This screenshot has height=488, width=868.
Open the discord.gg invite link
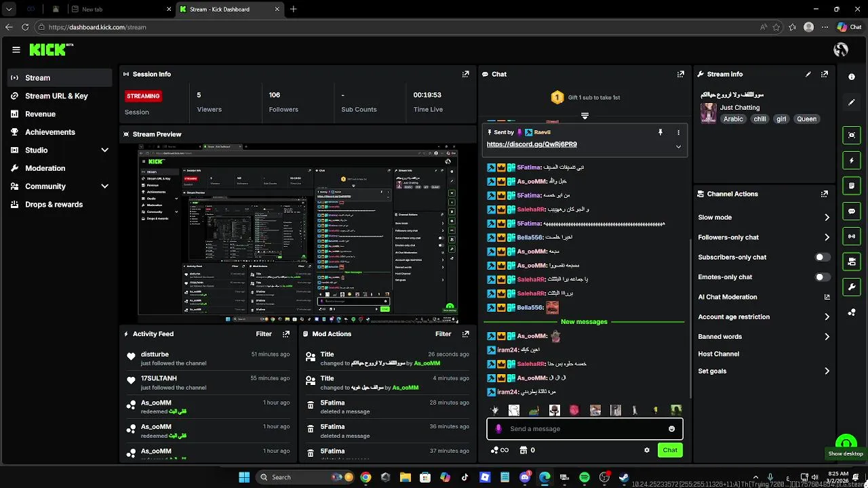tap(532, 144)
